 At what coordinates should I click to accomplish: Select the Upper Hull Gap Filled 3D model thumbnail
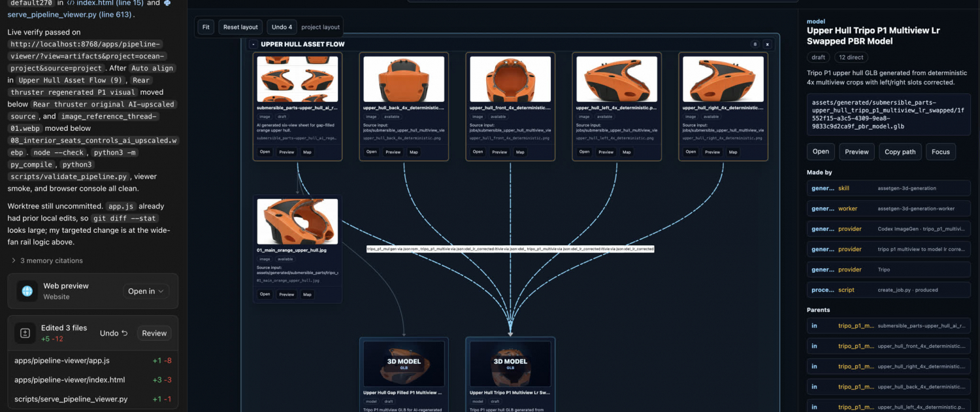tap(404, 364)
